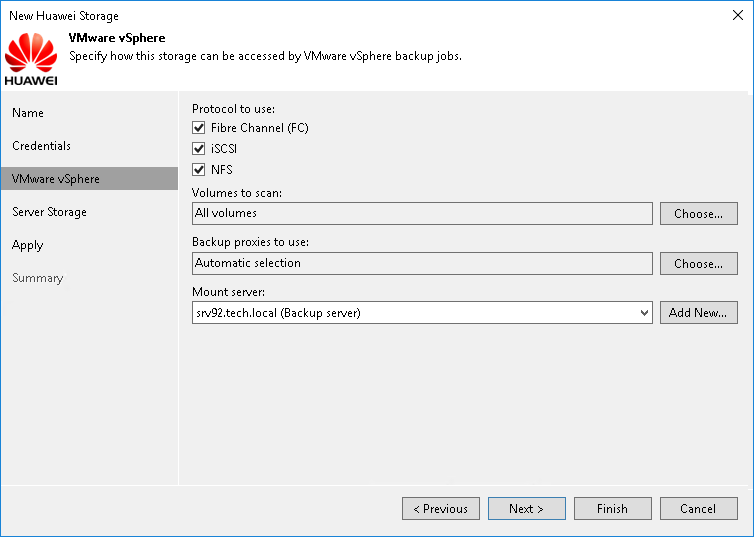This screenshot has width=754, height=537.
Task: Uncheck the Fibre Channel (FC) protocol checkbox
Action: coord(199,128)
